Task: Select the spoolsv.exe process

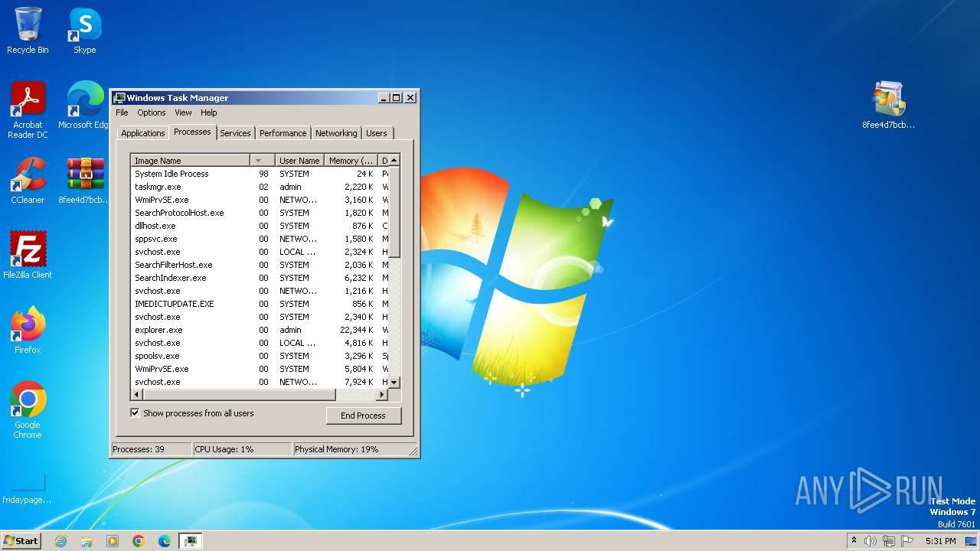Action: coord(260,356)
